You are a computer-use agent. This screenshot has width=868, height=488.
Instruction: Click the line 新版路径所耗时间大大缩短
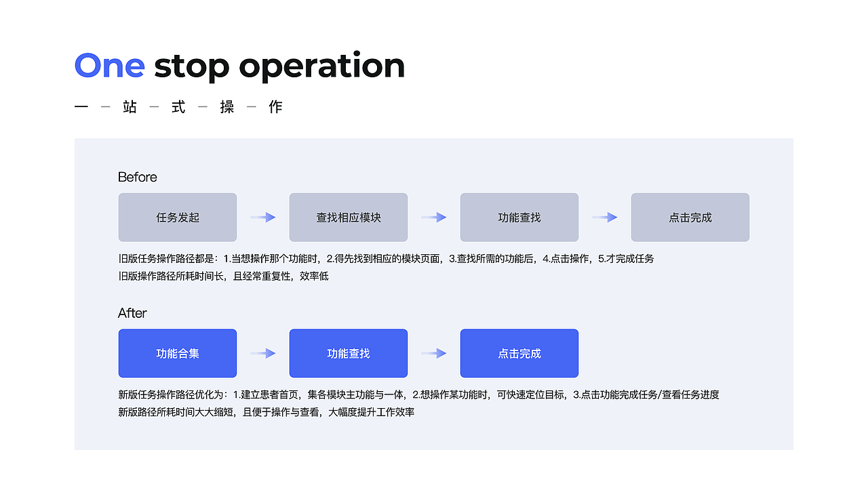266,412
